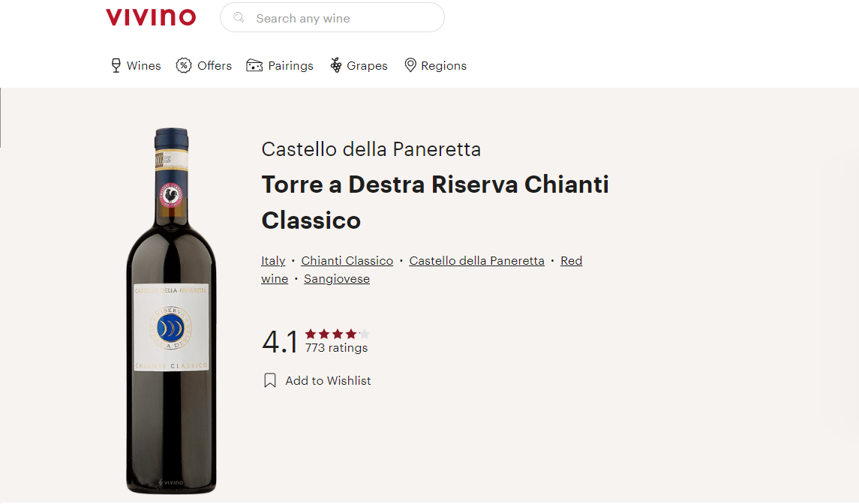This screenshot has width=859, height=504.
Task: Click the search magnifier icon
Action: [x=239, y=17]
